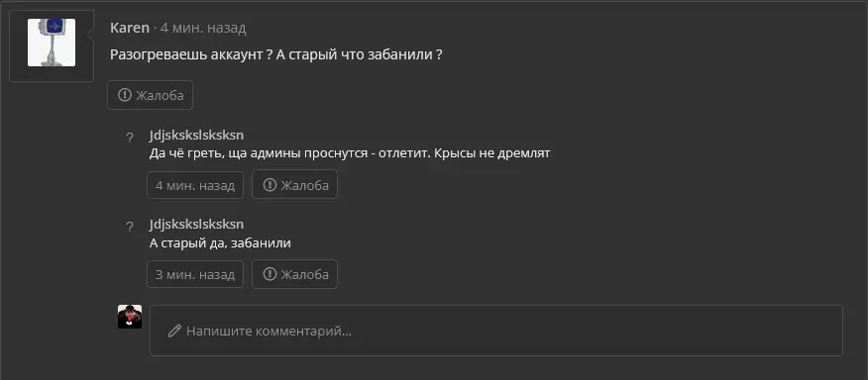Report Karen's comment with the Жалоба button

coord(150,95)
